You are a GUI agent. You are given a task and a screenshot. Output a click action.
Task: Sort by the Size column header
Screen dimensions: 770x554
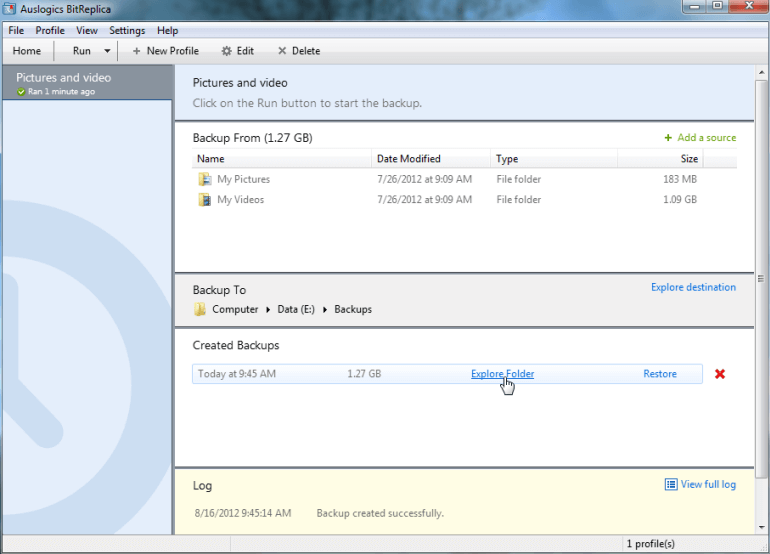pyautogui.click(x=660, y=159)
